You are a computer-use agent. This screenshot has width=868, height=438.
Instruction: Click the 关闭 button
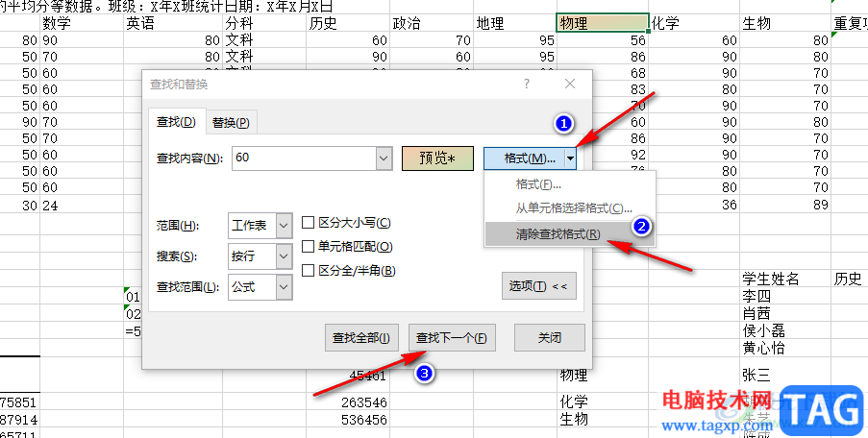[549, 337]
